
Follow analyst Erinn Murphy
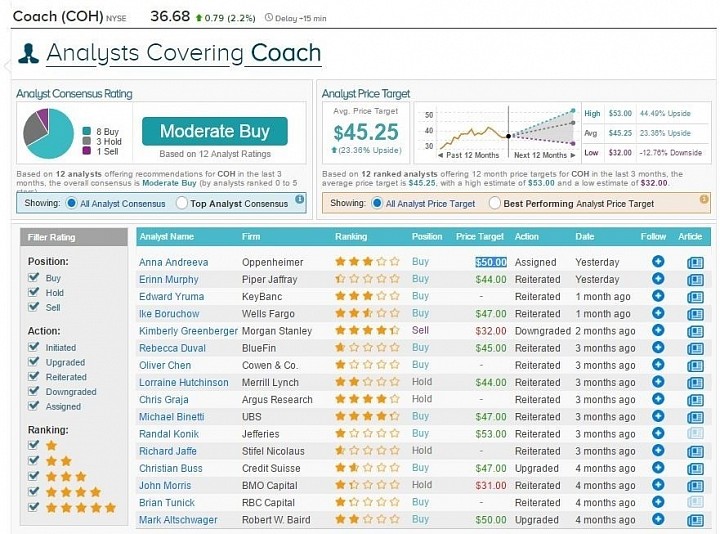pos(658,279)
